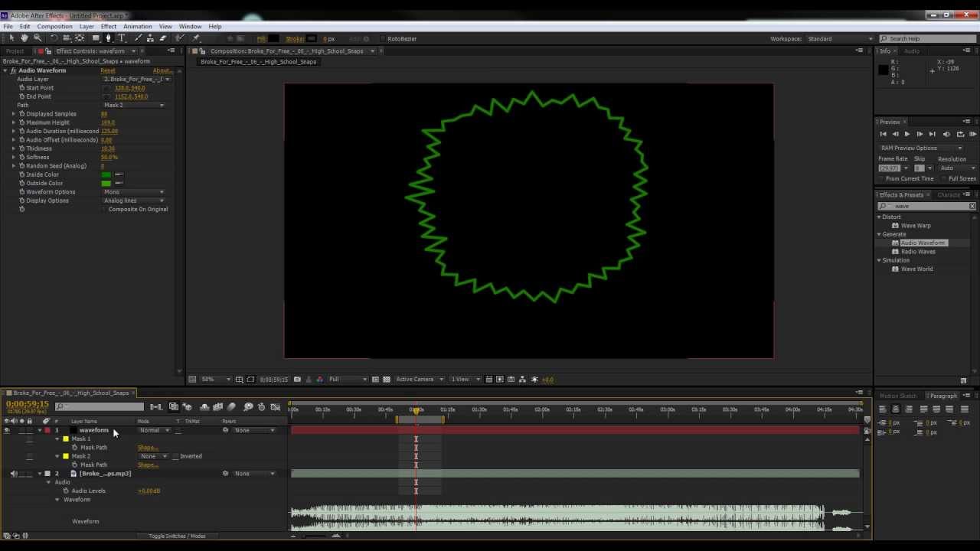This screenshot has width=980, height=551.
Task: Select the Zoom magnifier tool
Action: pyautogui.click(x=37, y=38)
